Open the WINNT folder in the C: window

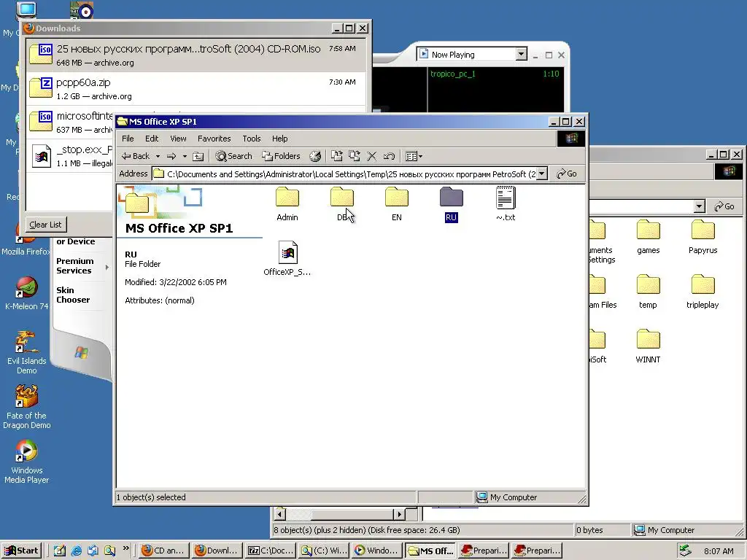[x=648, y=346]
